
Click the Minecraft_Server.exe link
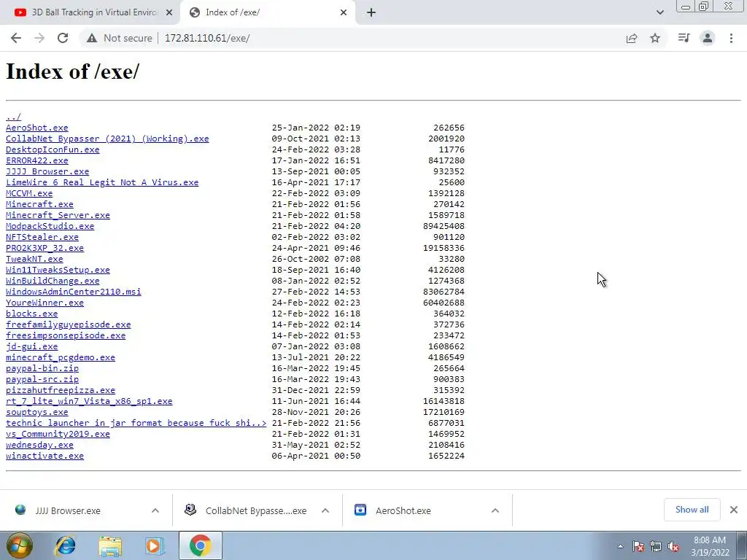[58, 215]
